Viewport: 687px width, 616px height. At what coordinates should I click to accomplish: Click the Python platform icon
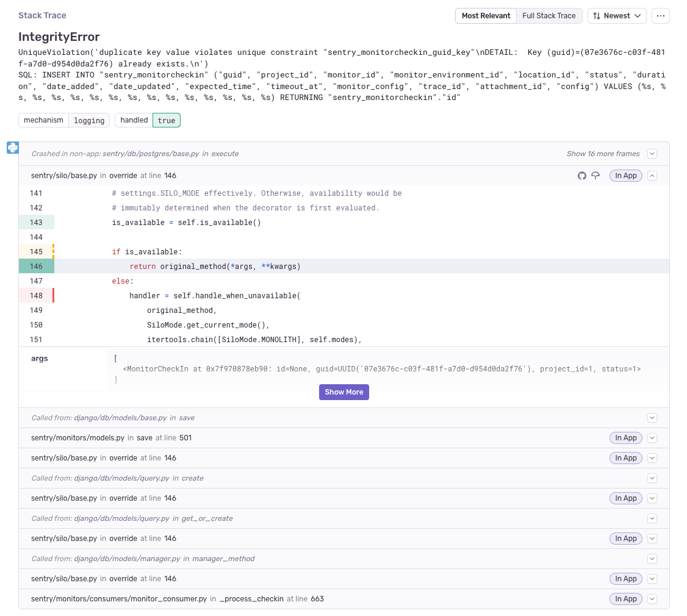point(12,148)
